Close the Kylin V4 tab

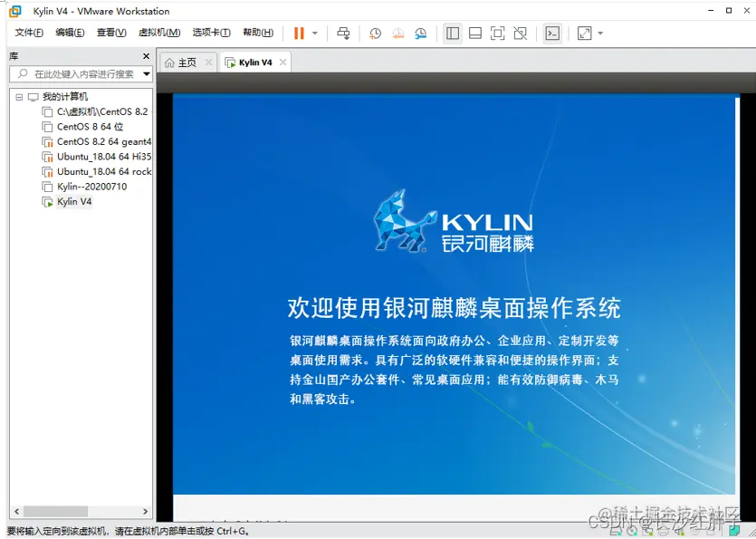point(283,63)
